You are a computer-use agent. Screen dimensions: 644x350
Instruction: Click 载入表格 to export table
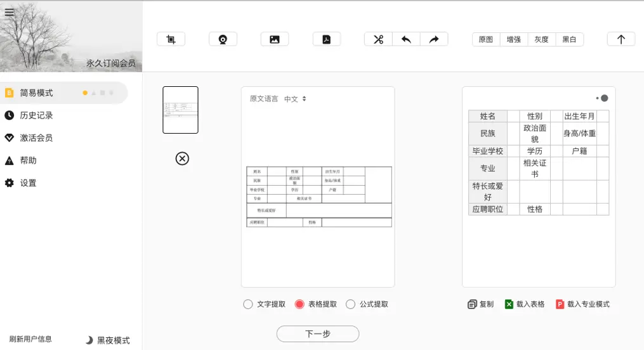coord(525,304)
